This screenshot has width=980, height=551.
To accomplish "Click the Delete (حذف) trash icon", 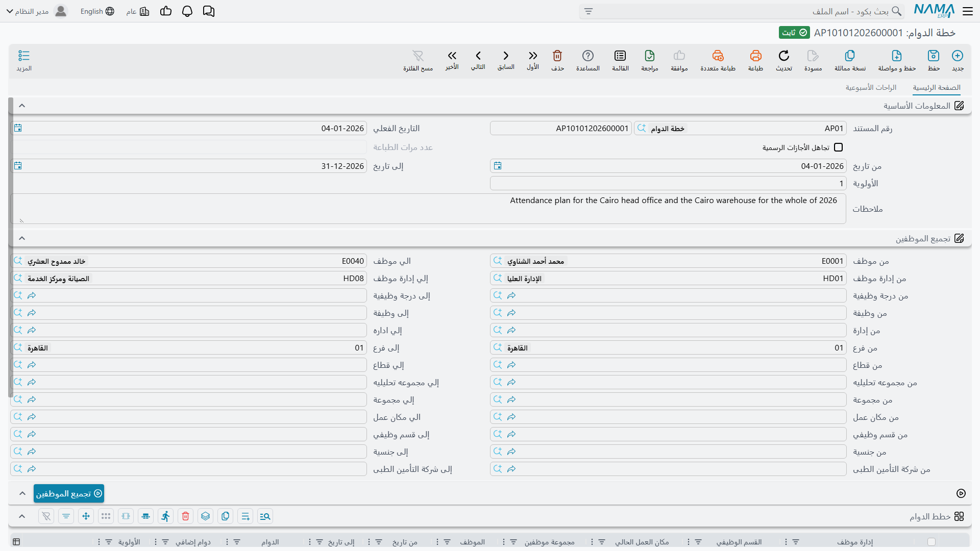I will [557, 56].
